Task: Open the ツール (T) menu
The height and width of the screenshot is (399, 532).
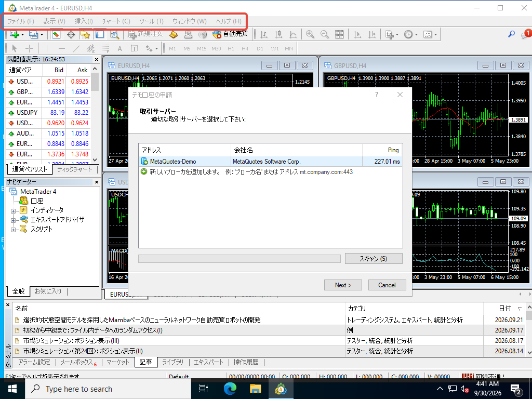Action: click(151, 21)
